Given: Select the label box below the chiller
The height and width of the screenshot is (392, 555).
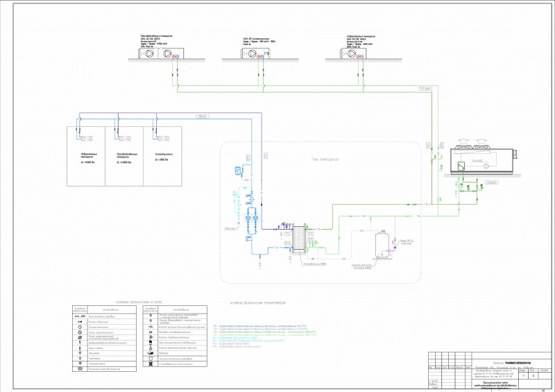Looking at the screenshot, I should pos(491,182).
